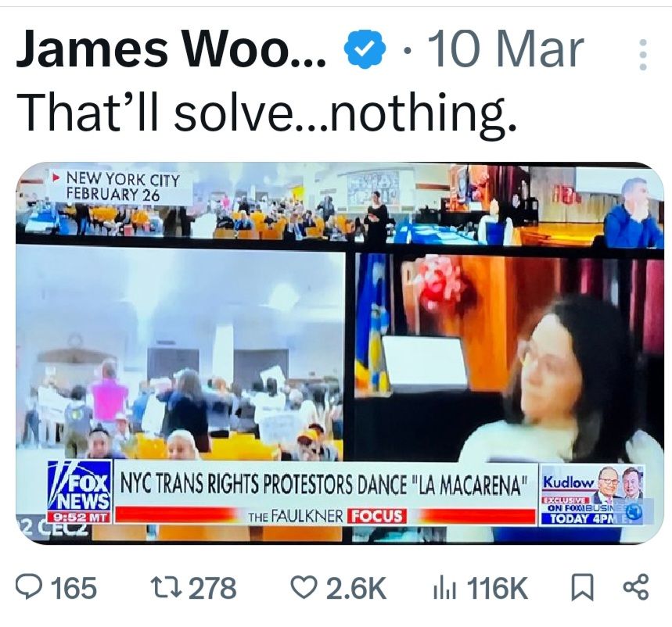Click the 10 Mar timestamp
The width and height of the screenshot is (672, 627).
point(507,50)
